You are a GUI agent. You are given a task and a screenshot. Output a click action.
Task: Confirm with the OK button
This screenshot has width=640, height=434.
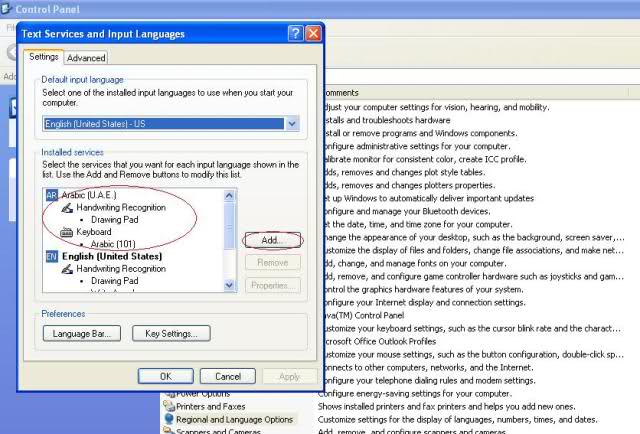(x=166, y=376)
